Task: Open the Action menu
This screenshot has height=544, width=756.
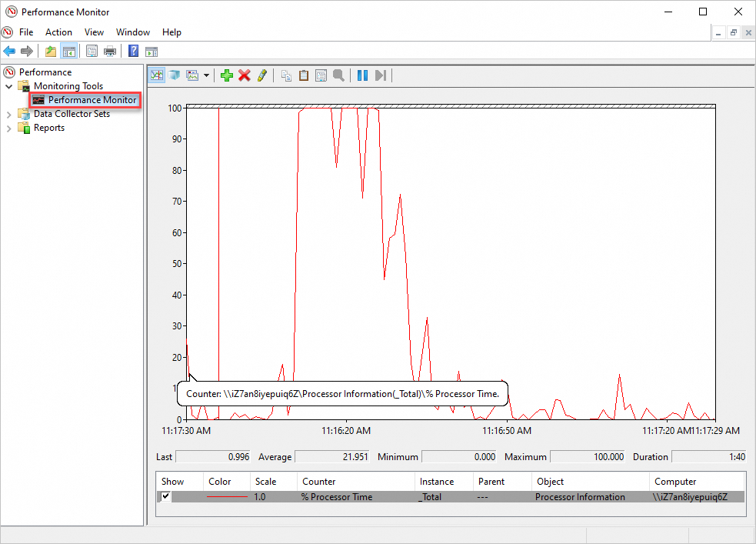Action: [58, 32]
